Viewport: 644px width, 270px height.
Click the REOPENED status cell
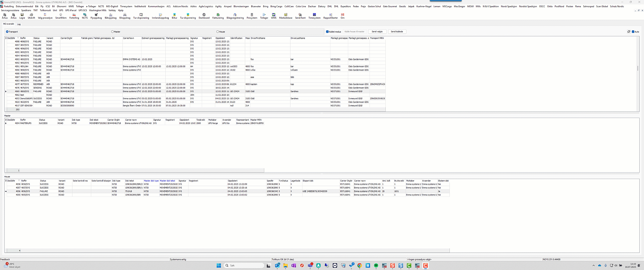pyautogui.click(x=39, y=84)
